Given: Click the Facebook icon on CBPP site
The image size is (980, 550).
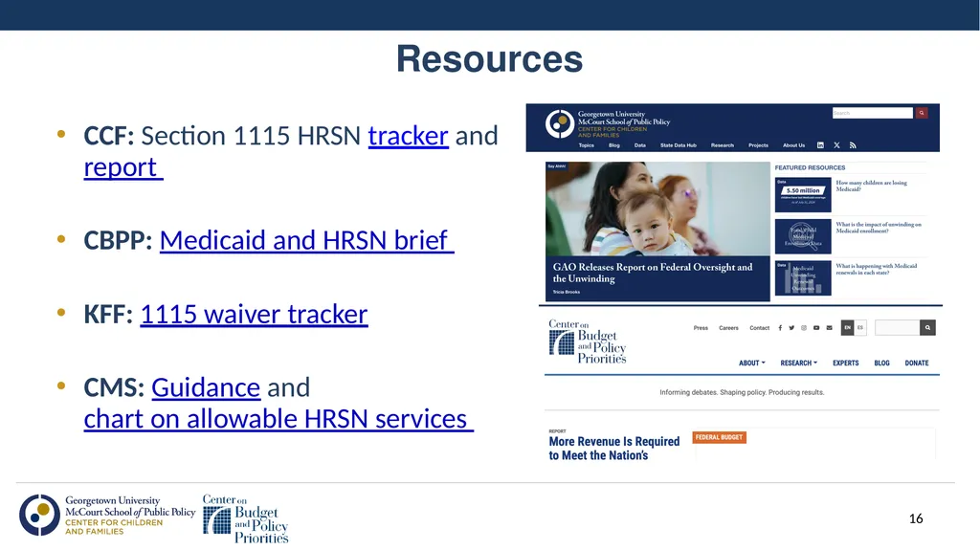Looking at the screenshot, I should pyautogui.click(x=780, y=327).
